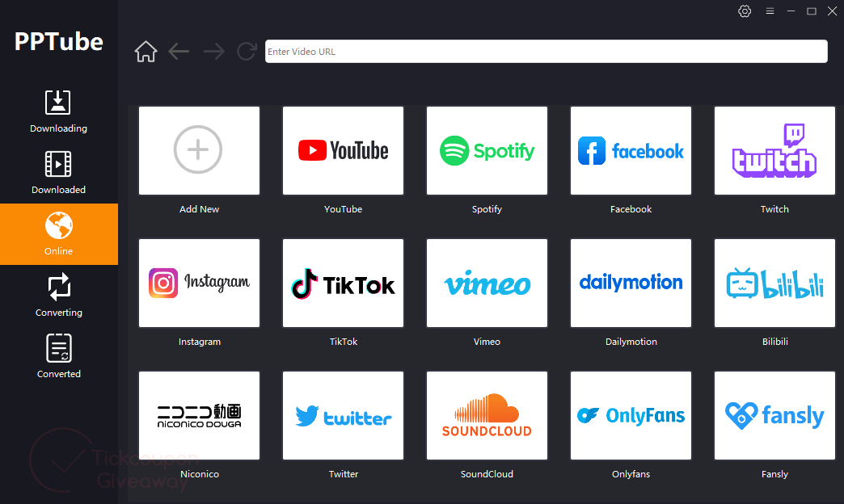Switch to the Downloaded tab
The height and width of the screenshot is (504, 844).
click(x=58, y=173)
